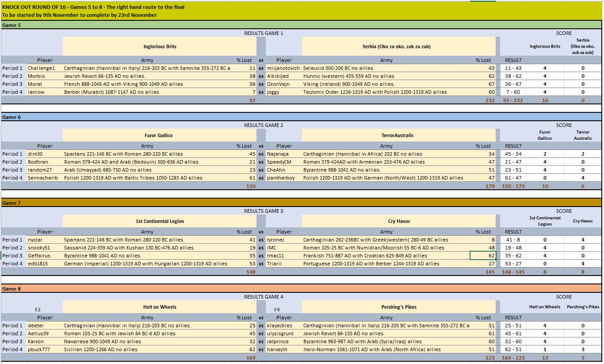Select the Pershing's Pikes team cell
The width and height of the screenshot is (604, 364).
tap(399, 307)
